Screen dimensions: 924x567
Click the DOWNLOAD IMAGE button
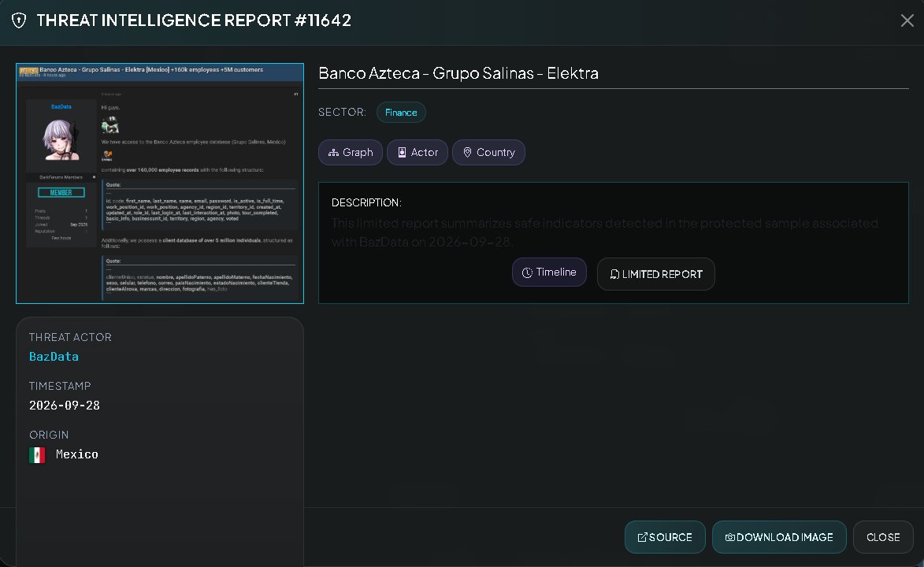[779, 537]
